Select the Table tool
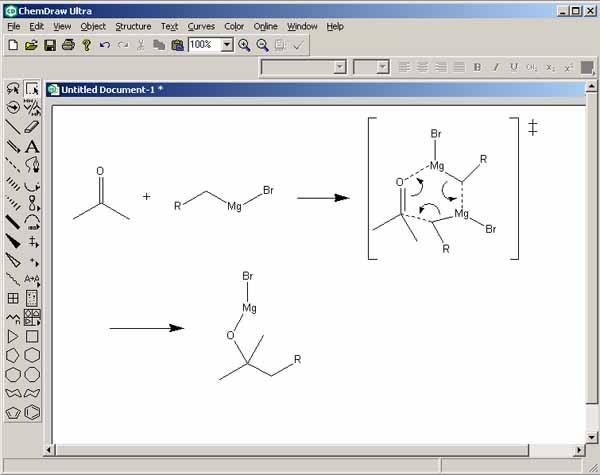This screenshot has height=475, width=600. tap(13, 298)
